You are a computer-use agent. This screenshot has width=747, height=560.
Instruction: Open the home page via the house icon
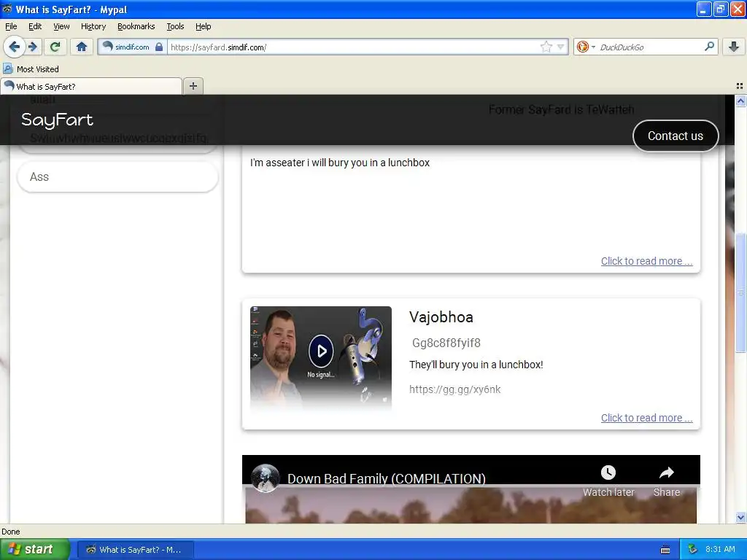click(82, 47)
